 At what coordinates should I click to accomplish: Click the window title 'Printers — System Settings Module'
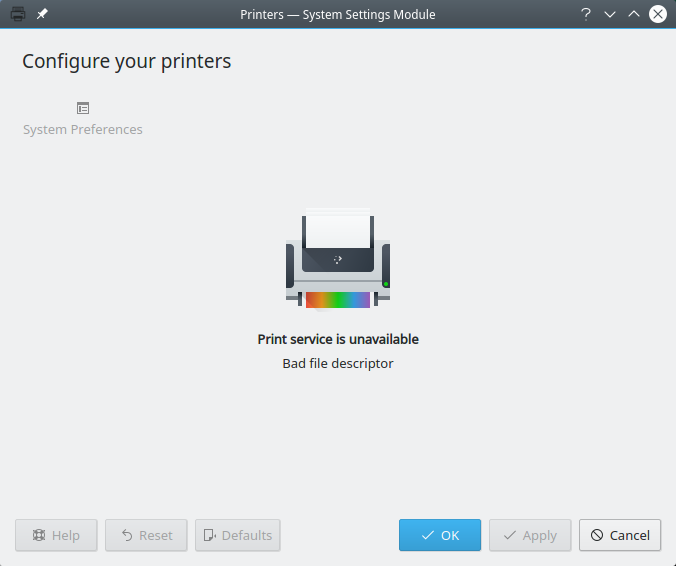pos(338,14)
